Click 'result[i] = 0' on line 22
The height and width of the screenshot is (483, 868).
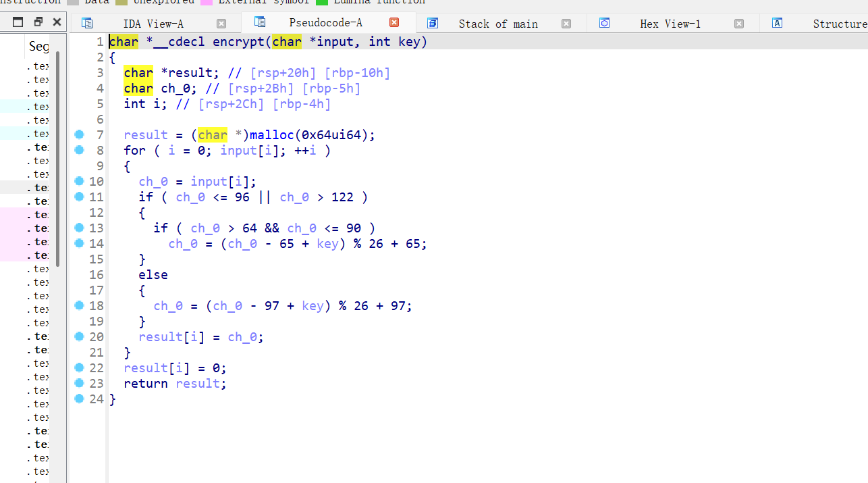coord(175,368)
